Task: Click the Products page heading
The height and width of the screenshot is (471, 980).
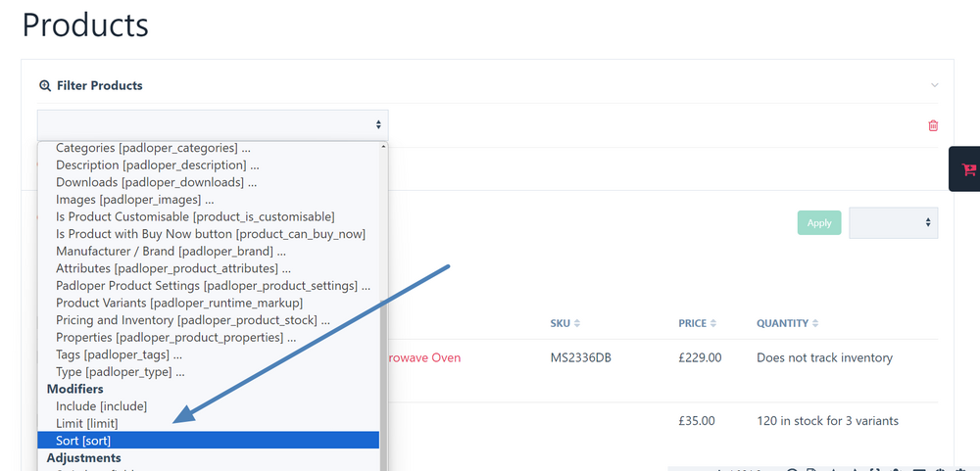Action: click(85, 25)
